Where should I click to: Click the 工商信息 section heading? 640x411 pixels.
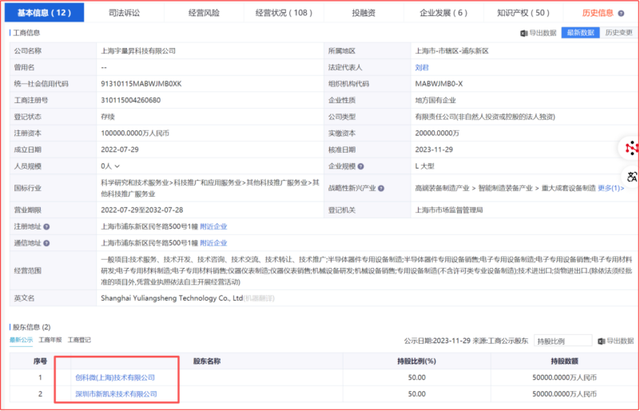27,33
